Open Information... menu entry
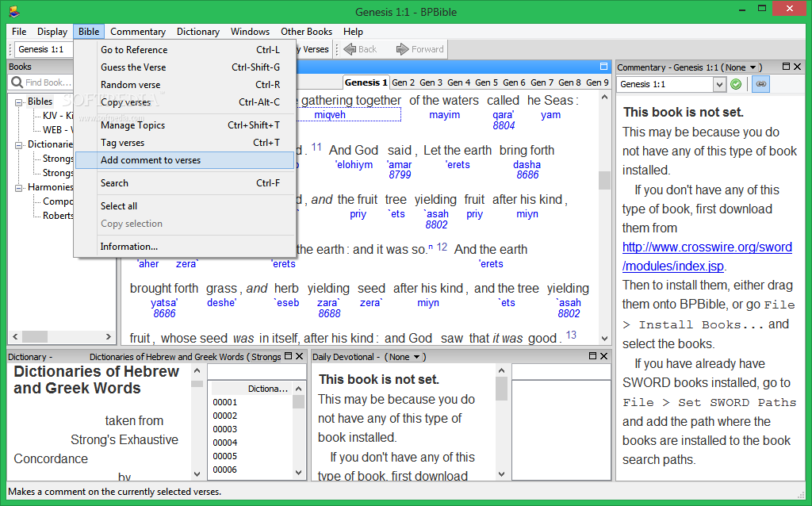This screenshot has width=812, height=506. click(x=185, y=247)
